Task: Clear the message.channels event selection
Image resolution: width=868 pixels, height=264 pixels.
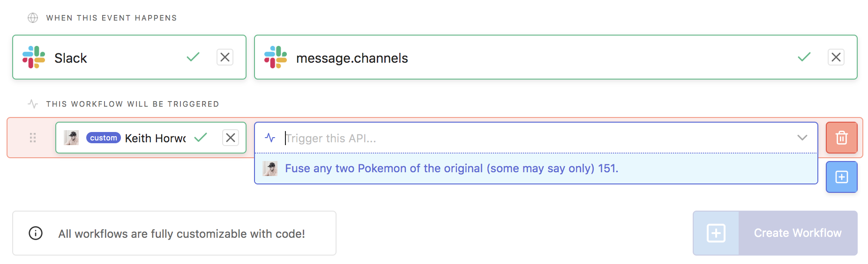Action: (x=836, y=57)
